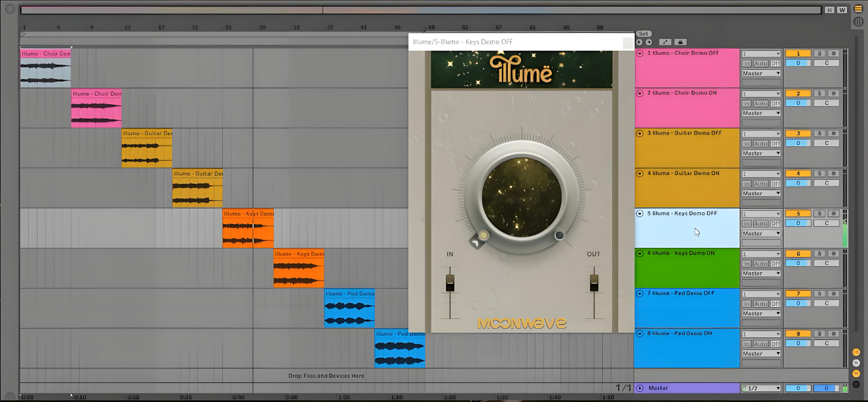This screenshot has height=402, width=868.
Task: Click the orange list view icon top right
Action: [x=858, y=9]
